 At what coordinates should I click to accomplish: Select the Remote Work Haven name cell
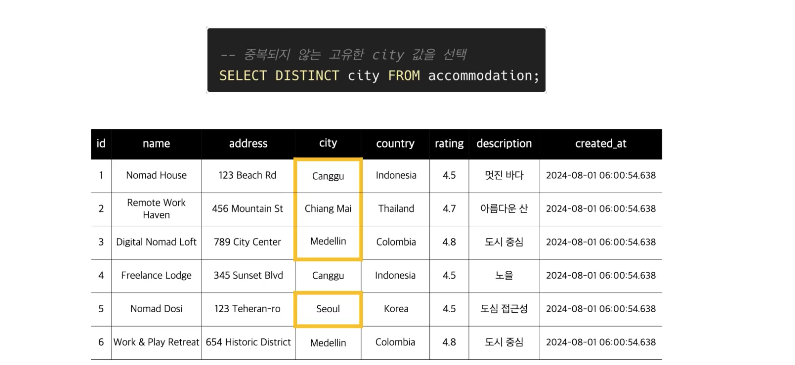point(156,208)
